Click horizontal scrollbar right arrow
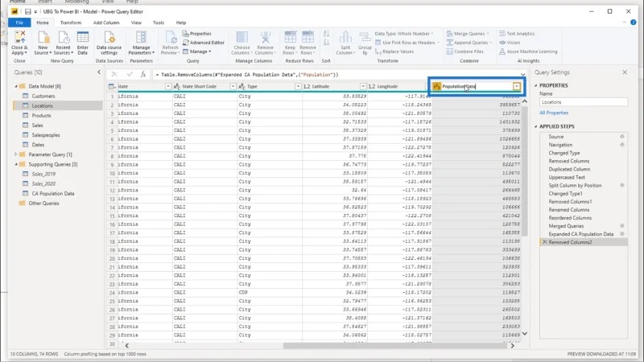Viewport: 644px width, 362px height. (512, 346)
